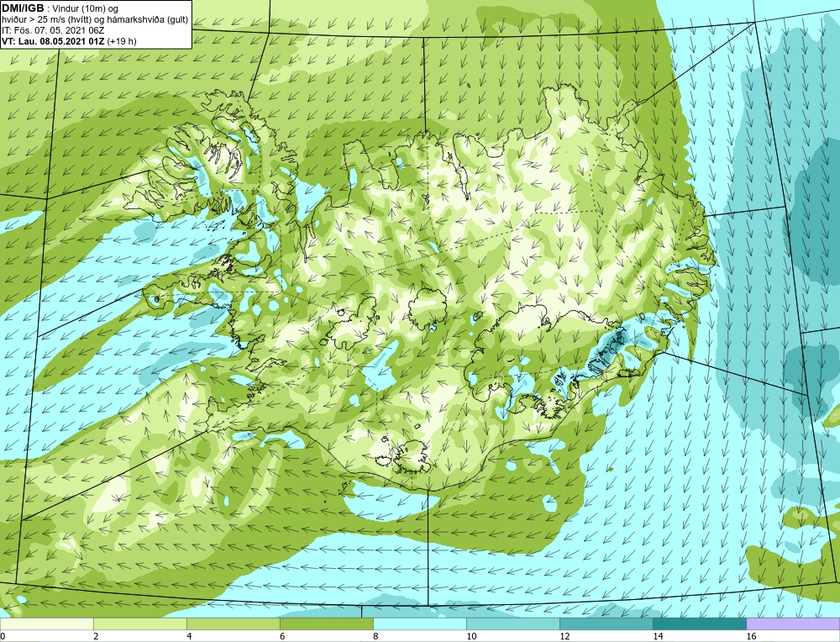The width and height of the screenshot is (840, 642).
Task: Click the 4–6 m/s green legend swatch
Action: pyautogui.click(x=233, y=624)
